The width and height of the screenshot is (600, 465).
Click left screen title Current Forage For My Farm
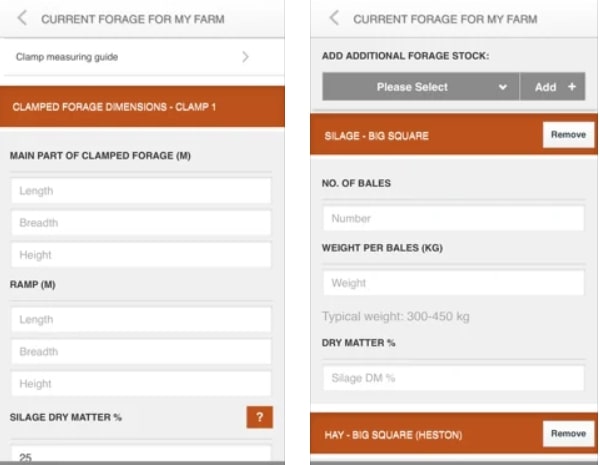pyautogui.click(x=133, y=19)
